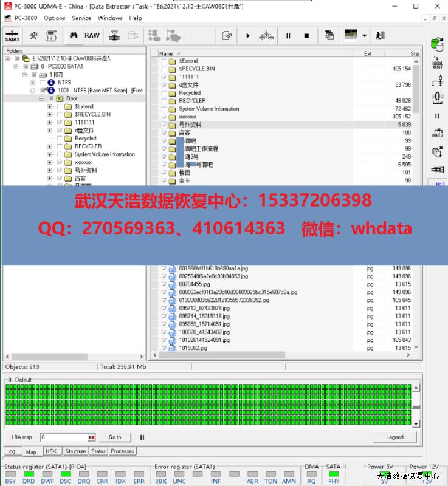Click the pause icon in right sidebar
This screenshot has width=448, height=486.
436,115
